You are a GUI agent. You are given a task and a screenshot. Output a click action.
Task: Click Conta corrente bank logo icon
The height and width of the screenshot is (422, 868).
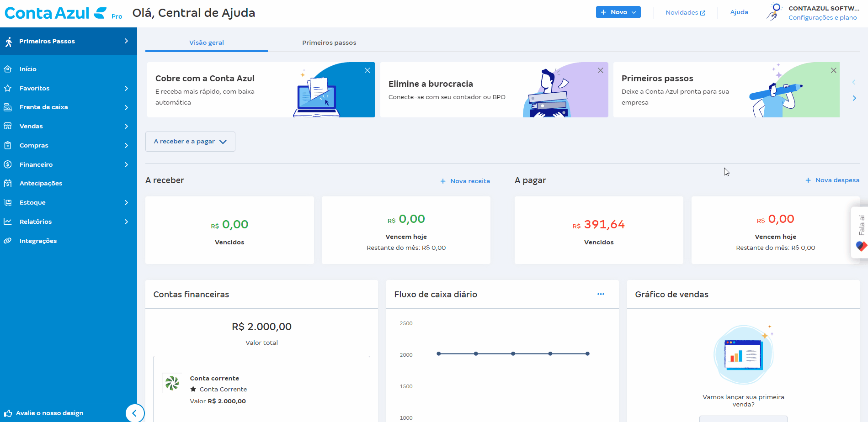point(172,383)
